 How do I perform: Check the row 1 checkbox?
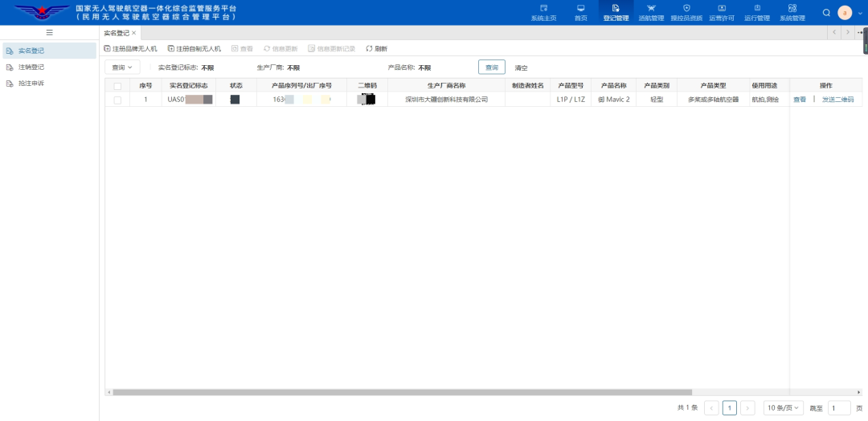(117, 100)
